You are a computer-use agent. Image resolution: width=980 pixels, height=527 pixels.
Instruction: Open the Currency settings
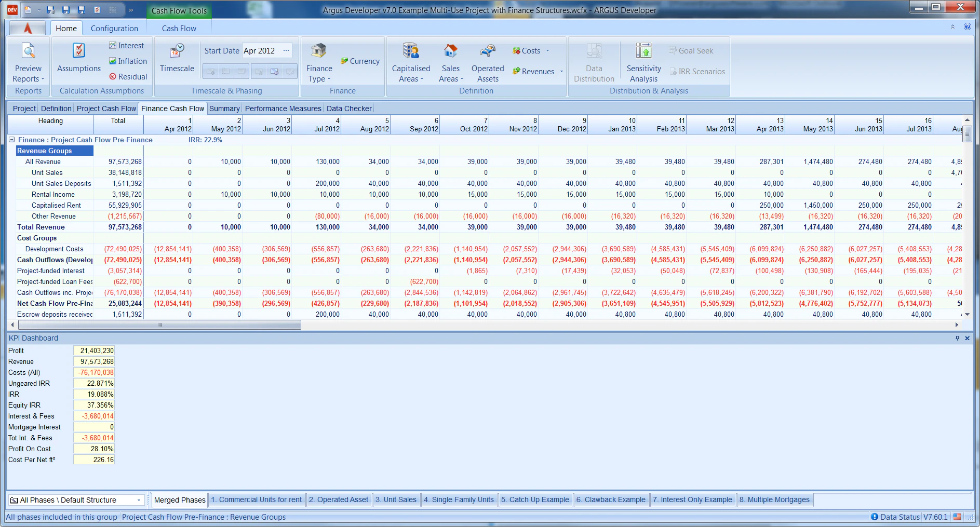360,61
